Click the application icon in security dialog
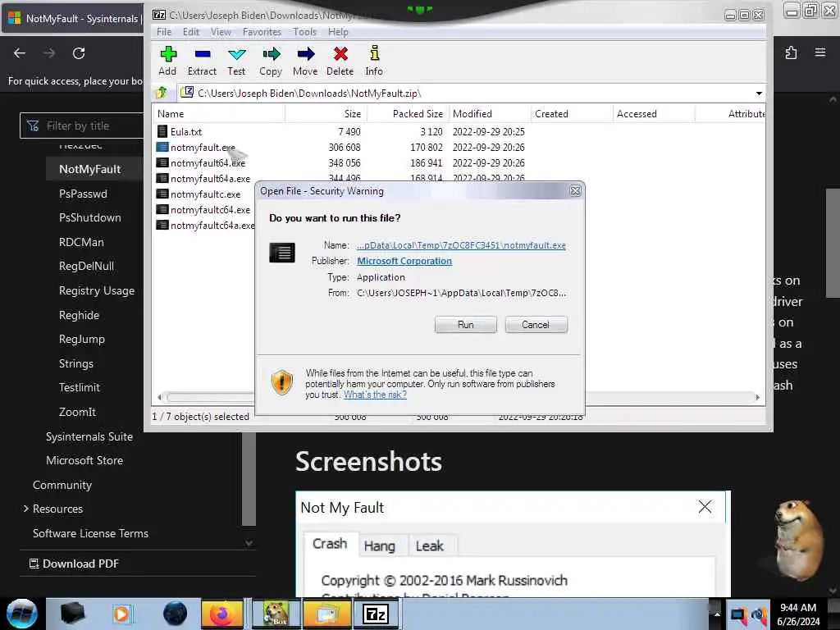Image resolution: width=840 pixels, height=630 pixels. [x=282, y=253]
